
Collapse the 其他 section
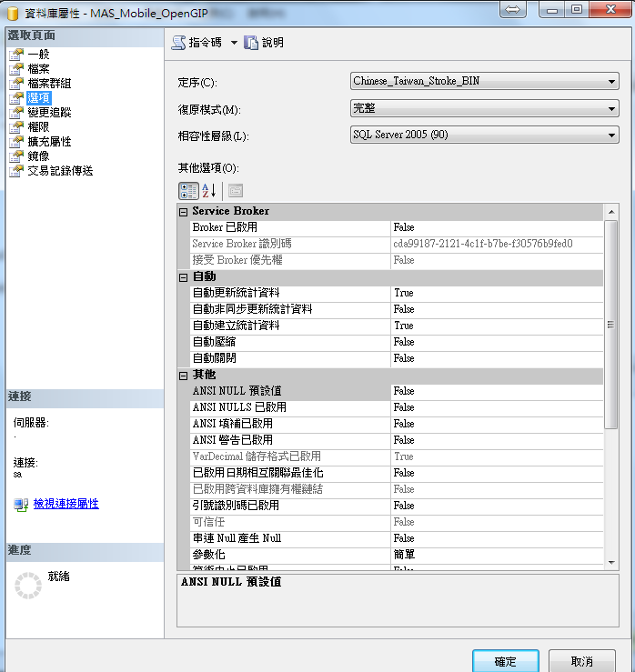[x=183, y=376]
